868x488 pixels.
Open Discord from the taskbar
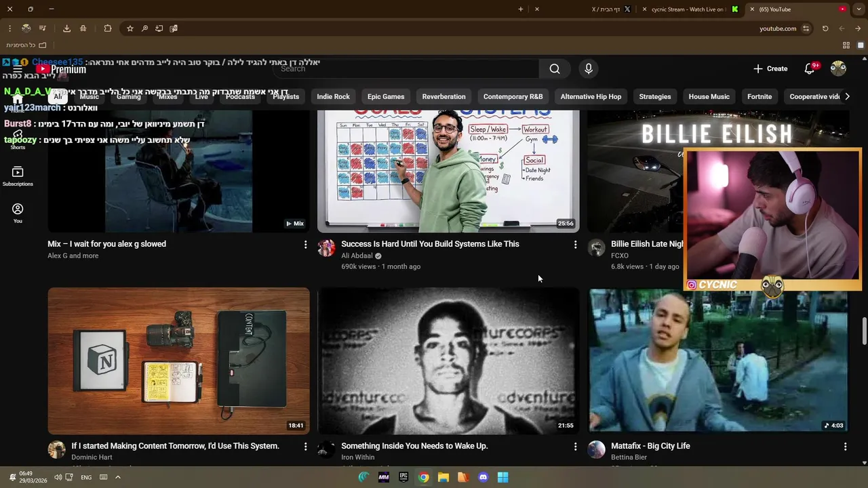[483, 477]
